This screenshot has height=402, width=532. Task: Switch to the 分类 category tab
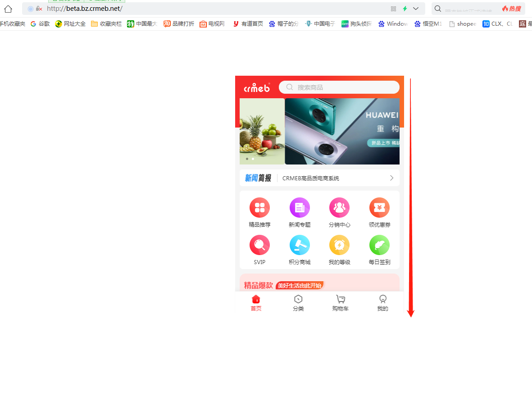[298, 303]
